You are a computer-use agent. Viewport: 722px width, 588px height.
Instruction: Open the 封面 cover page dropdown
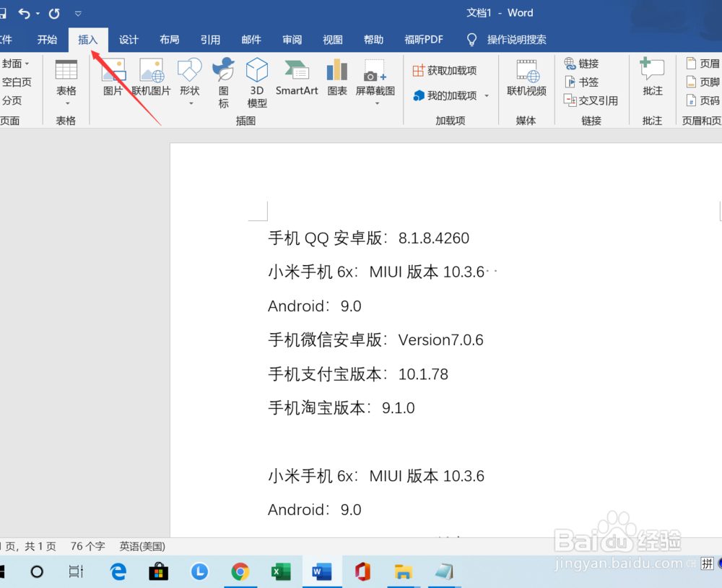[14, 64]
